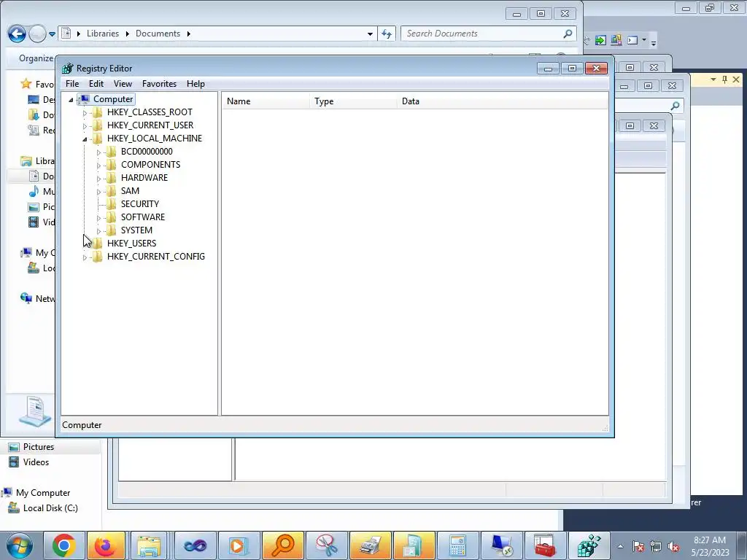The height and width of the screenshot is (560, 747).
Task: Collapse the Computer root node
Action: [x=71, y=99]
